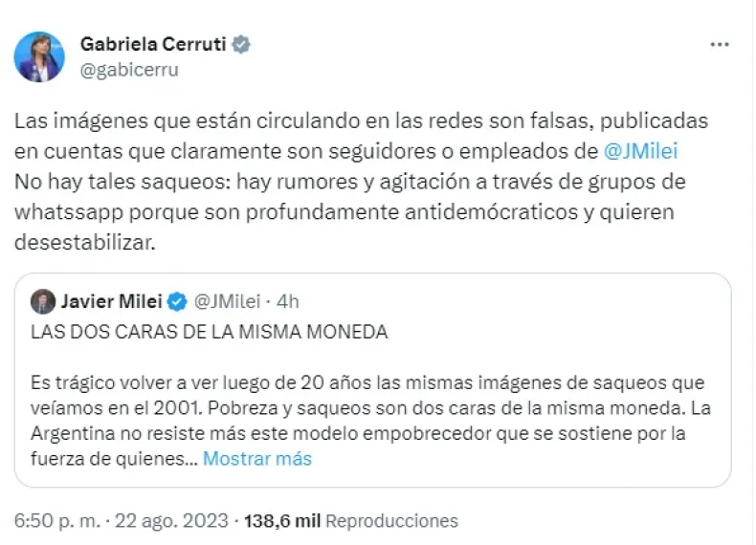This screenshot has width=756, height=545.
Task: Click the @gabicerru handle
Action: 129,69
